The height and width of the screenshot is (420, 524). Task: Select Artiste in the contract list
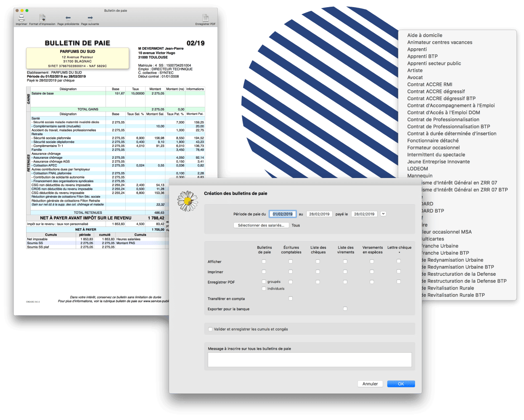pyautogui.click(x=415, y=71)
